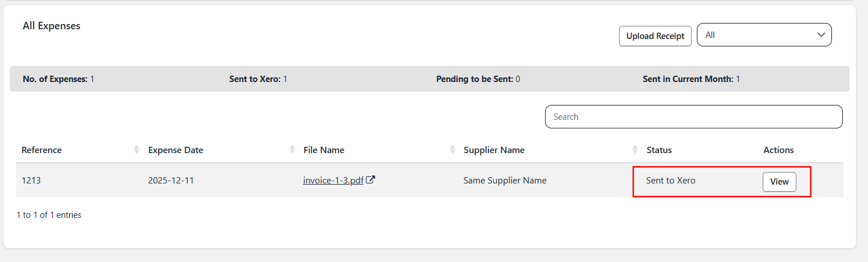Click the Upload Receipt button
The width and height of the screenshot is (868, 262).
(655, 36)
